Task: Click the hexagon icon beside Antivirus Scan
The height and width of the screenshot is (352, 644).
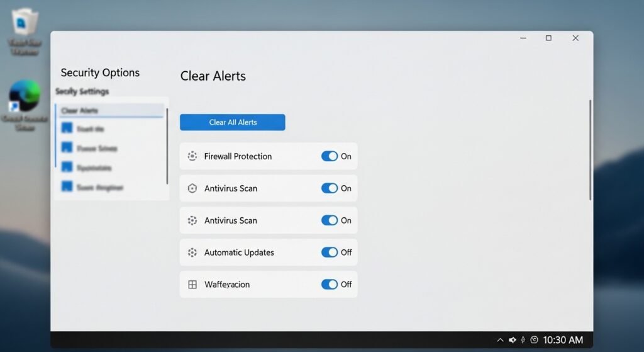Action: (192, 188)
